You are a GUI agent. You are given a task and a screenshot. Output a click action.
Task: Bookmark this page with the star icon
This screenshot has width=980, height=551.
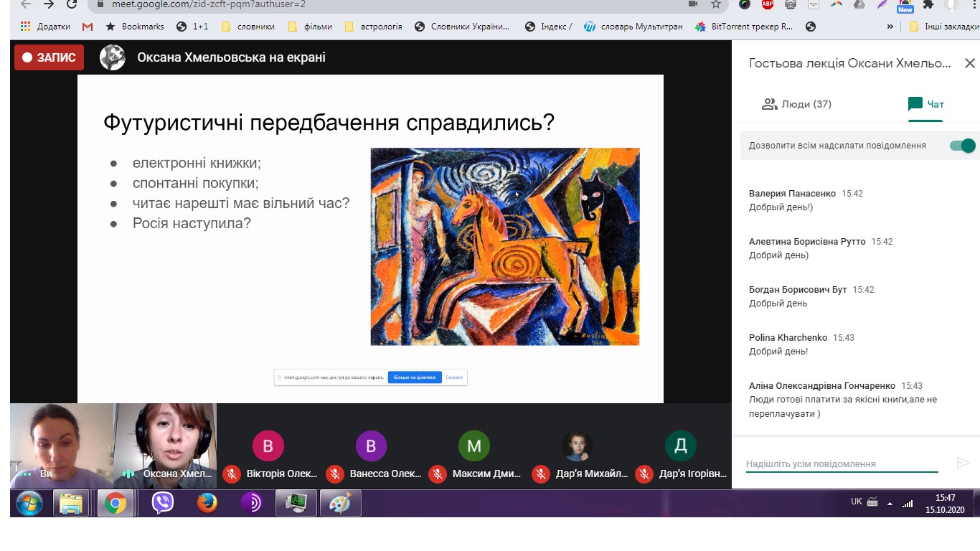(716, 4)
